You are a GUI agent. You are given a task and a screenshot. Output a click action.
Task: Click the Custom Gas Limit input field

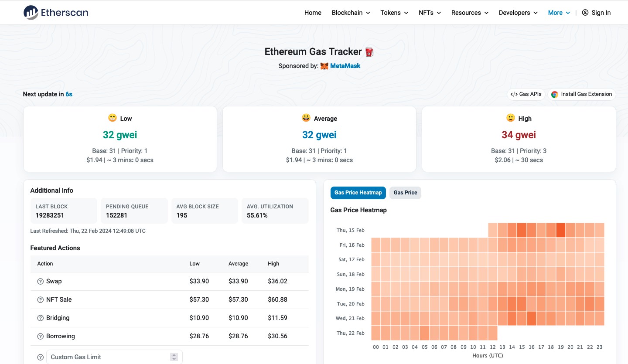(x=114, y=357)
